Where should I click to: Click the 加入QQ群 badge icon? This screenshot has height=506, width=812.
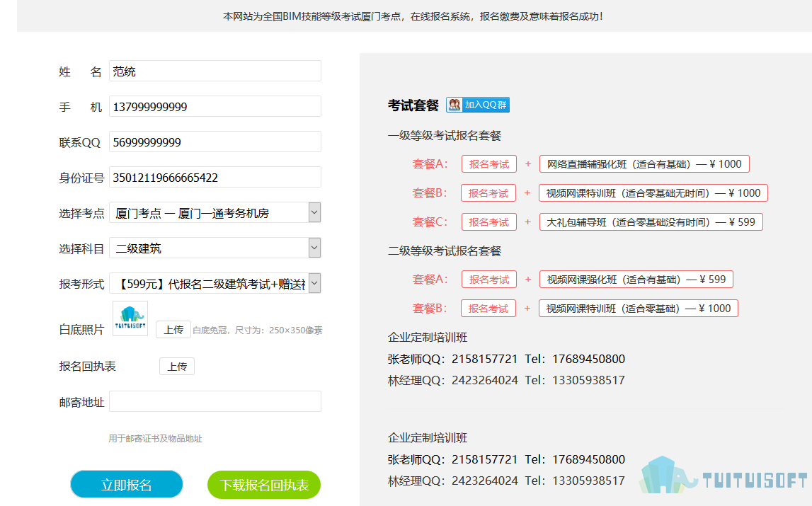click(x=477, y=105)
